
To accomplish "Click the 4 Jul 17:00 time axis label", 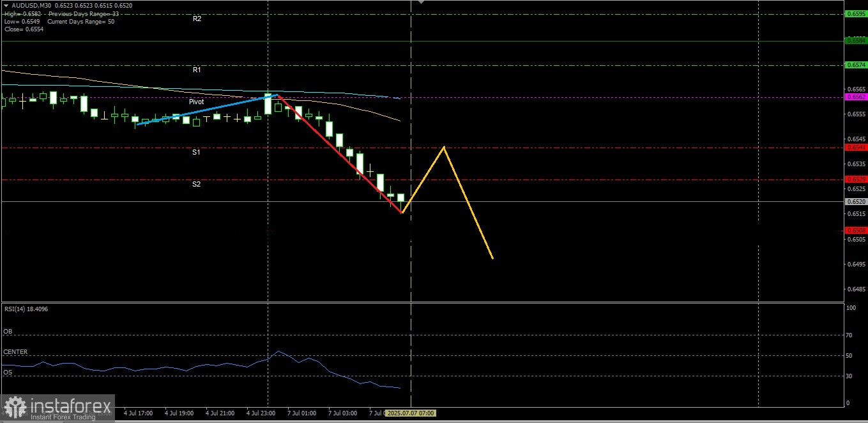I will click(x=139, y=413).
